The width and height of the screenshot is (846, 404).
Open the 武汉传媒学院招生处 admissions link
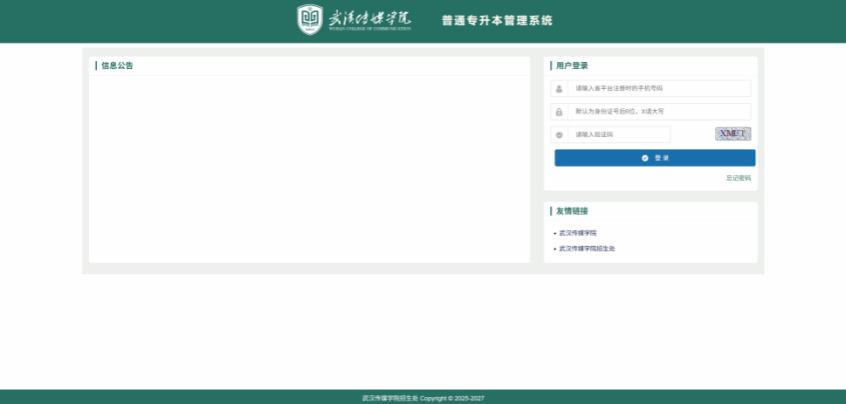click(x=586, y=248)
